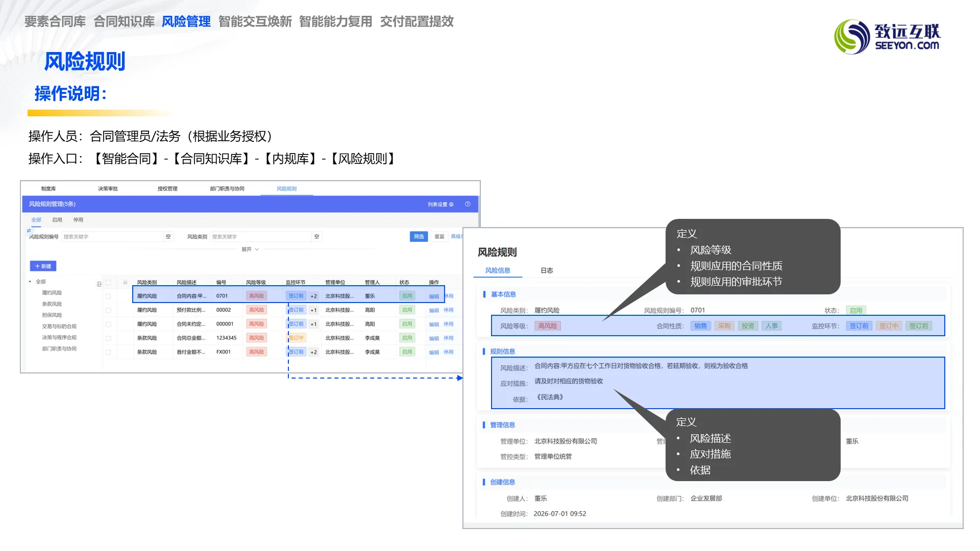
Task: Click 停用 link for row 1234345
Action: [449, 338]
